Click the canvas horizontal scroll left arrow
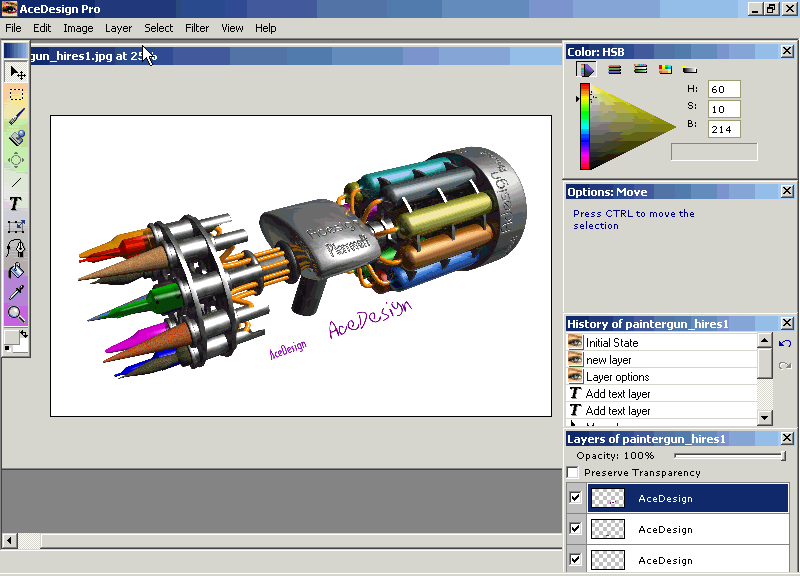Screen dimensions: 800x576 [9, 540]
